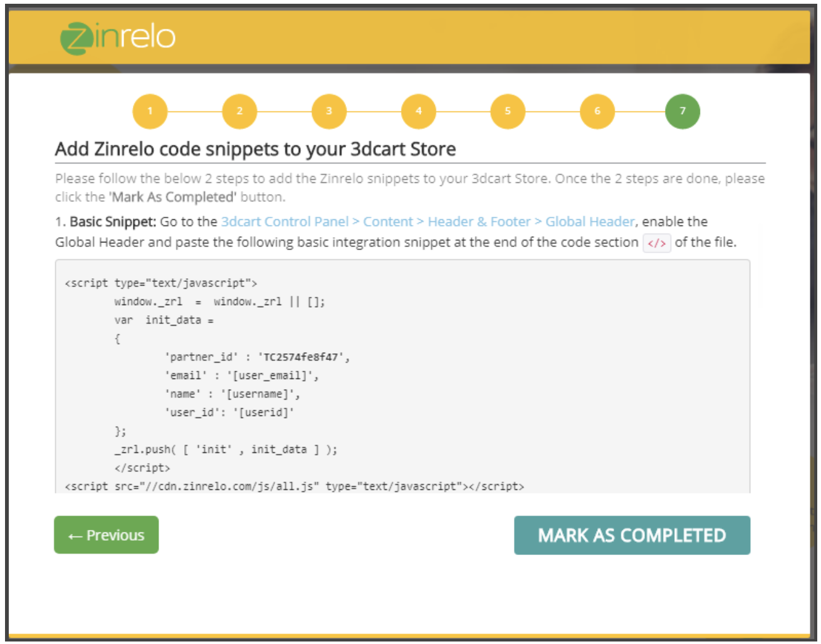Screen dimensions: 821x644
Task: Click the code section </> icon
Action: click(x=657, y=243)
